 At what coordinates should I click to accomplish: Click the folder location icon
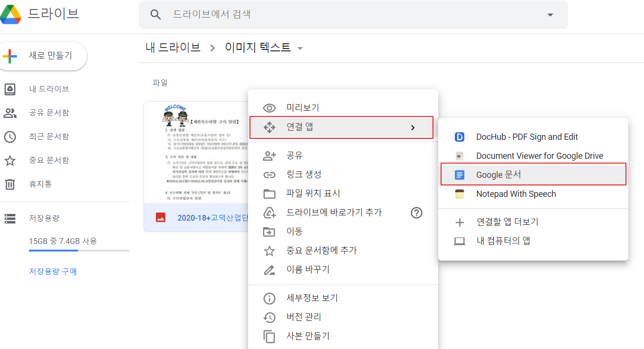pos(269,194)
